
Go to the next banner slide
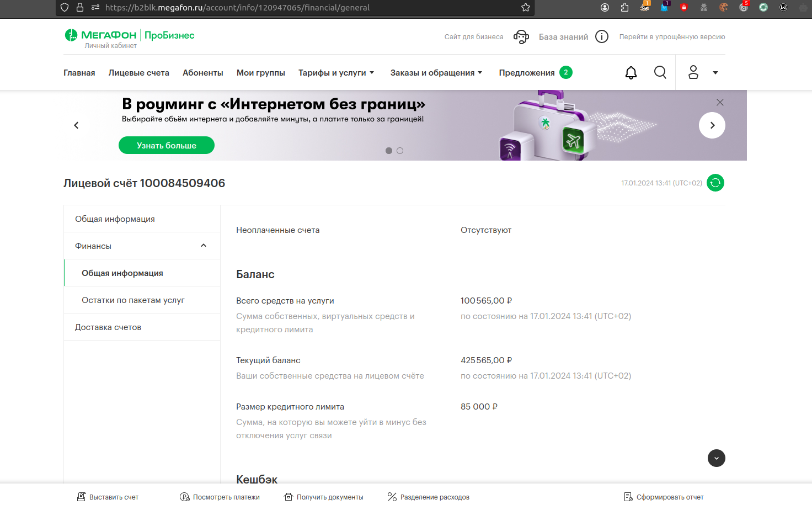712,125
